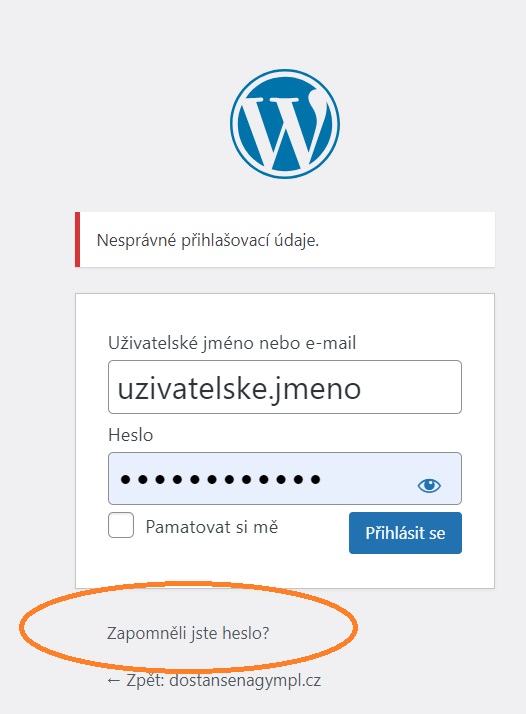Show the password with the eye icon

(x=429, y=485)
